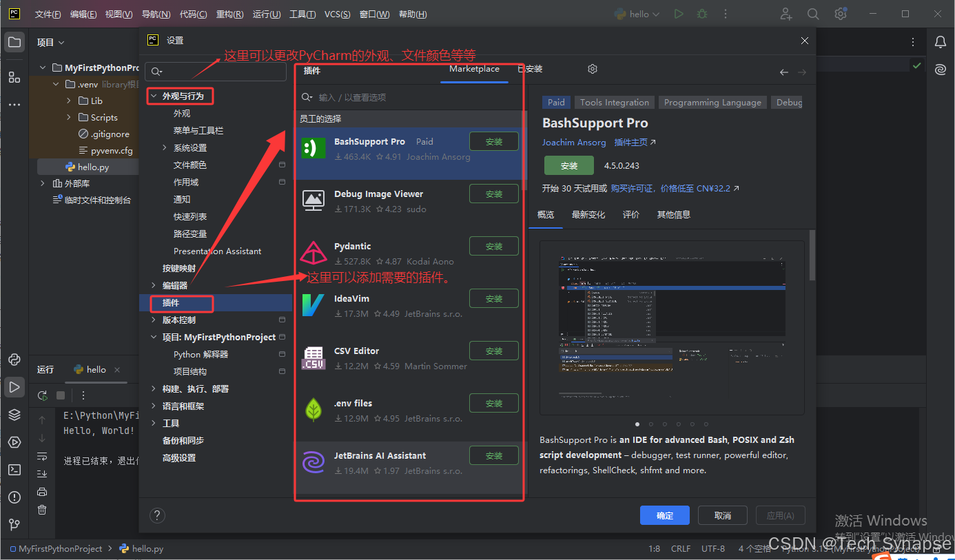Open the 插件主页 link
Viewport: 955px width, 560px height.
click(x=635, y=143)
